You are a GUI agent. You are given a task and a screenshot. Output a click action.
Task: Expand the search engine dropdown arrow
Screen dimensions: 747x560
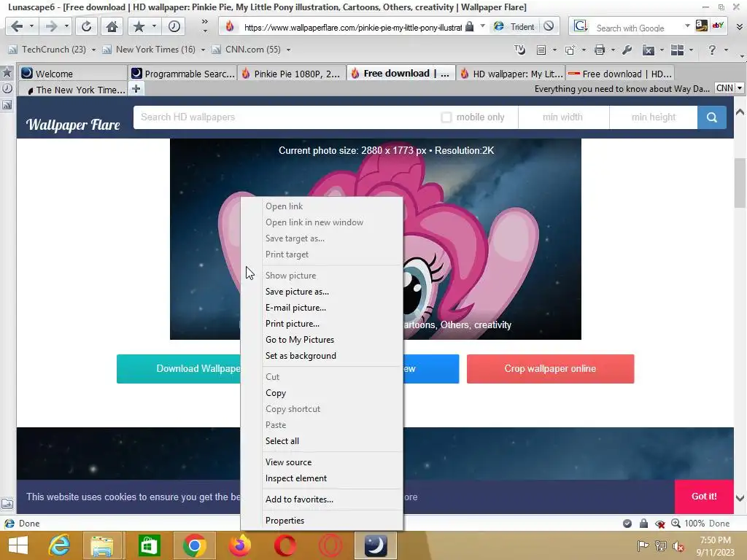(x=687, y=26)
